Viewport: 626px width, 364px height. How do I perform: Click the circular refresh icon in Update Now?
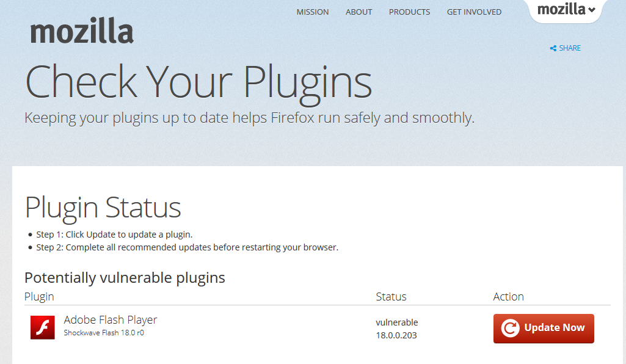(510, 328)
